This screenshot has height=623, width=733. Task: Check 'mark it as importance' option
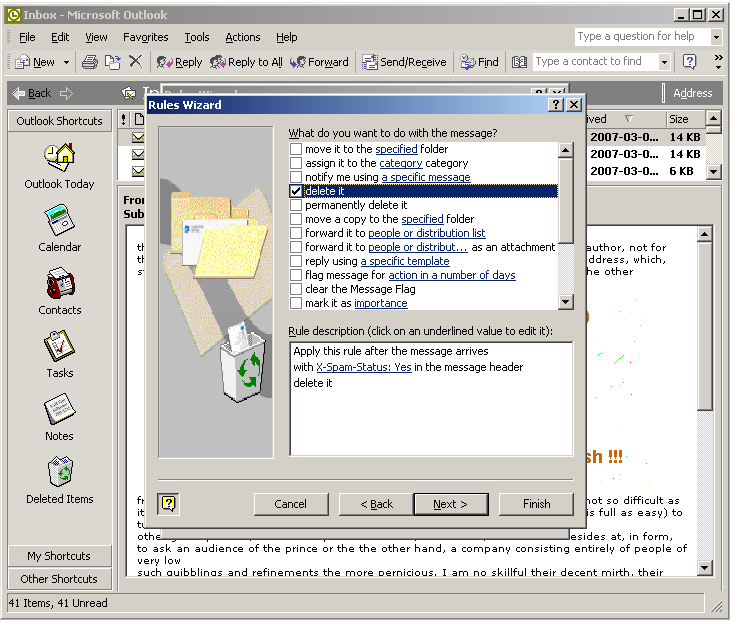point(295,303)
